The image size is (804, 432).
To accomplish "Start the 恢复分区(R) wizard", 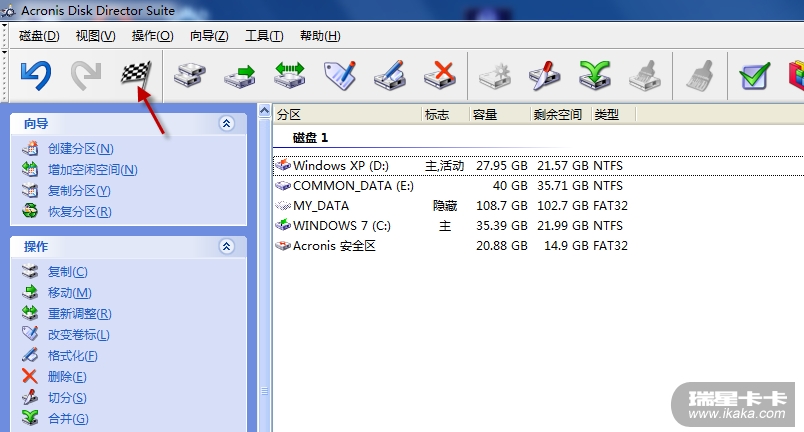I will click(79, 212).
